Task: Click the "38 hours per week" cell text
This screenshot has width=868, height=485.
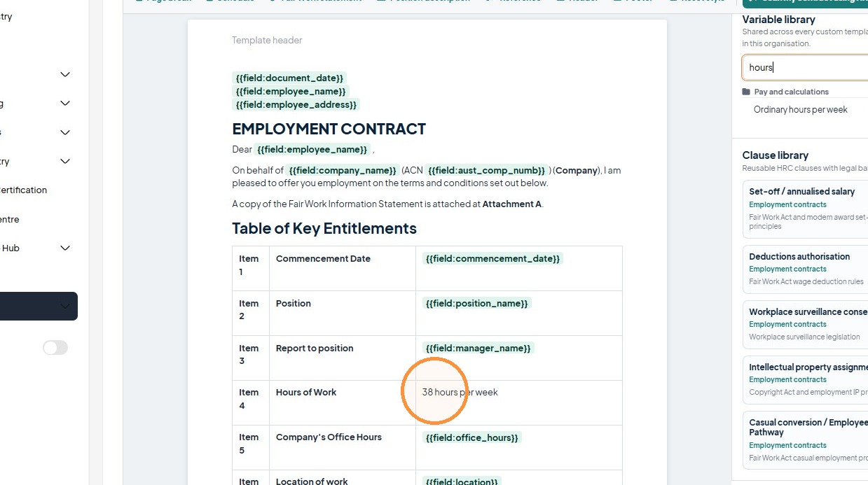Action: tap(460, 392)
